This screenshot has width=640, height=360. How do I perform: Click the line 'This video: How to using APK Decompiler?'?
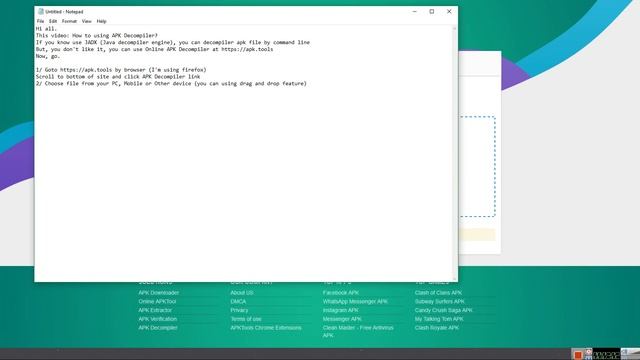[96, 36]
